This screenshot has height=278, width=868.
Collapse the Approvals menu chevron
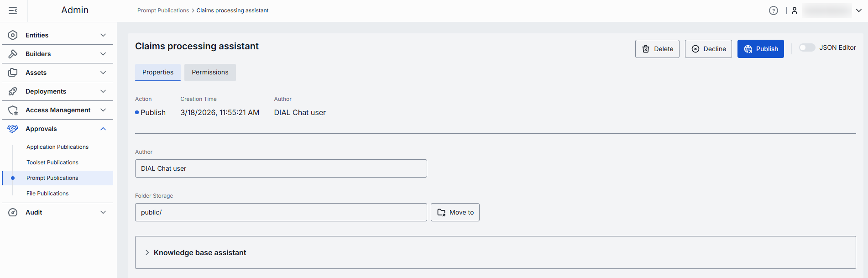103,129
